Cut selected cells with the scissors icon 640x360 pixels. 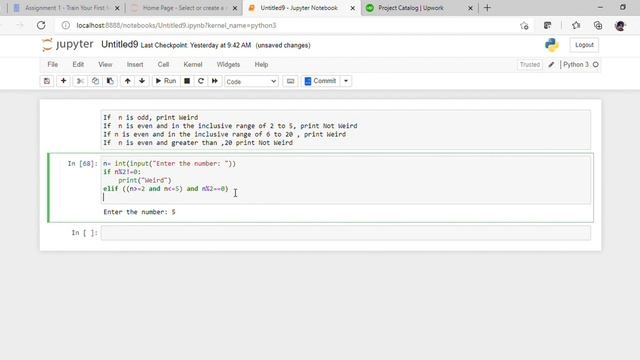[80, 81]
